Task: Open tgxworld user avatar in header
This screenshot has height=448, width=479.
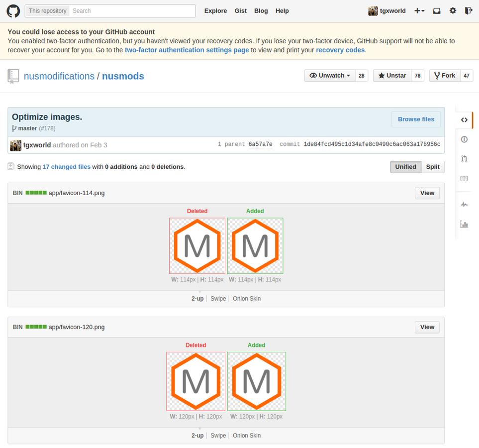Action: [373, 11]
